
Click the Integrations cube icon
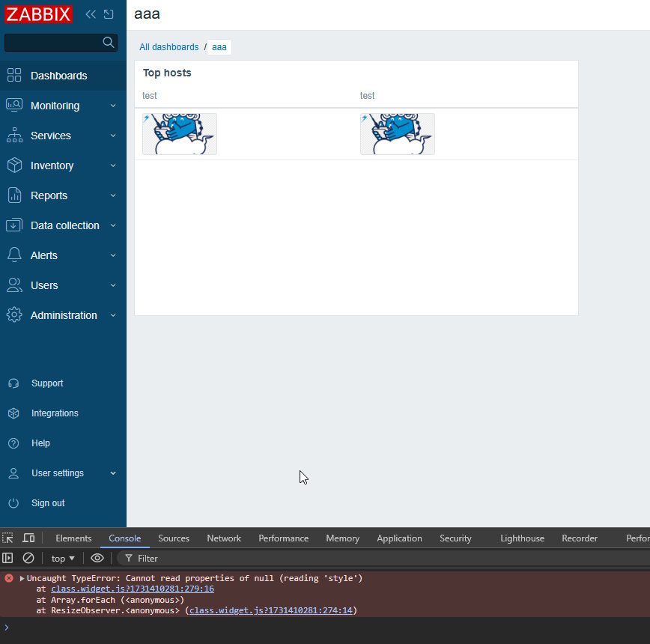[x=13, y=413]
